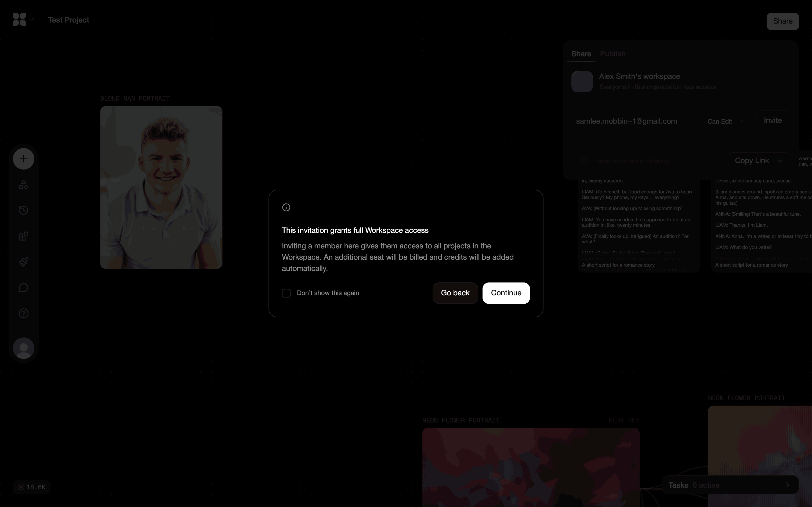Expand the Tasks panel chevron
This screenshot has width=812, height=507.
coord(788,485)
